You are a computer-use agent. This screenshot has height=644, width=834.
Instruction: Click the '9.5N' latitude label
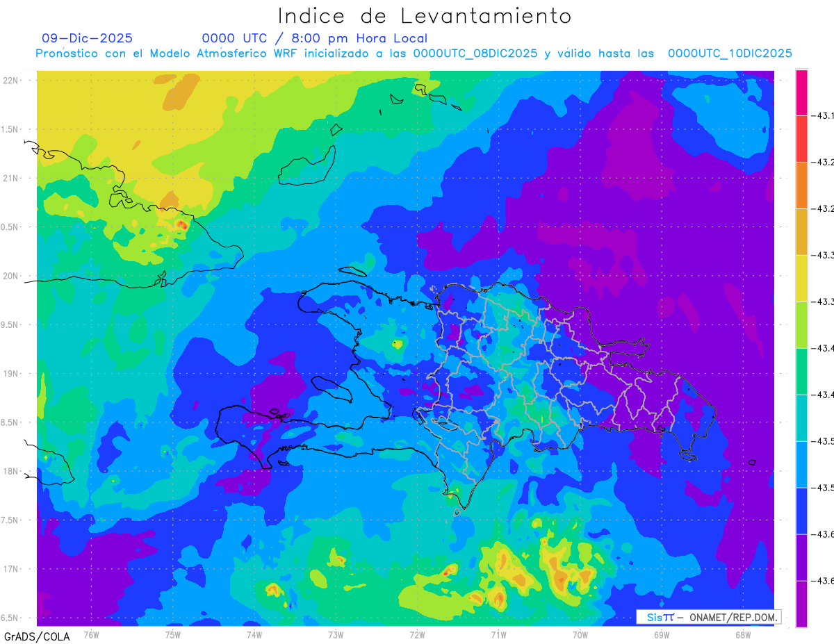click(x=10, y=324)
